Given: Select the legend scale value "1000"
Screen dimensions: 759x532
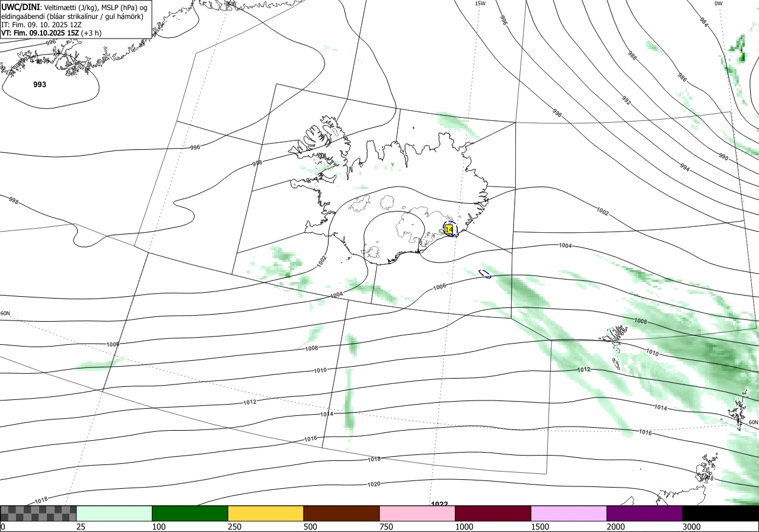Looking at the screenshot, I should click(x=465, y=527).
